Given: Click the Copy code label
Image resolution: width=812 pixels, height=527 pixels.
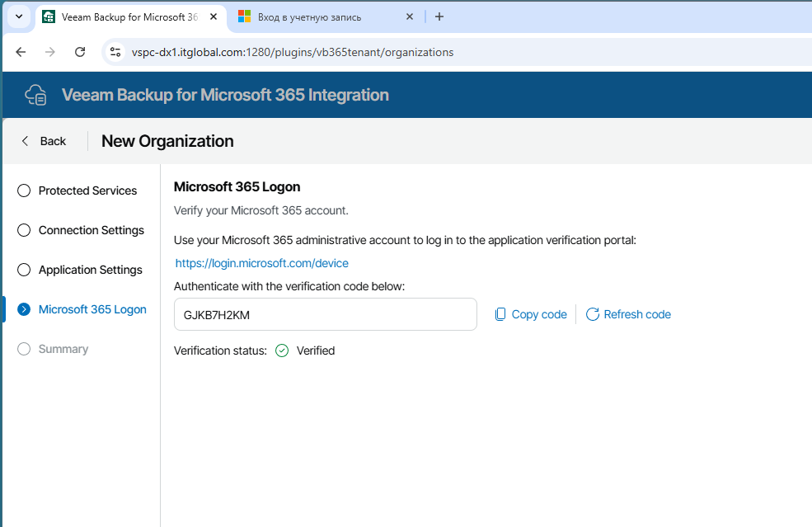Looking at the screenshot, I should pyautogui.click(x=539, y=314).
